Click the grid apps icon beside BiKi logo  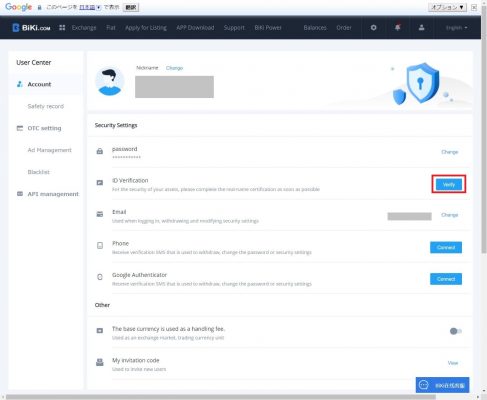[62, 28]
